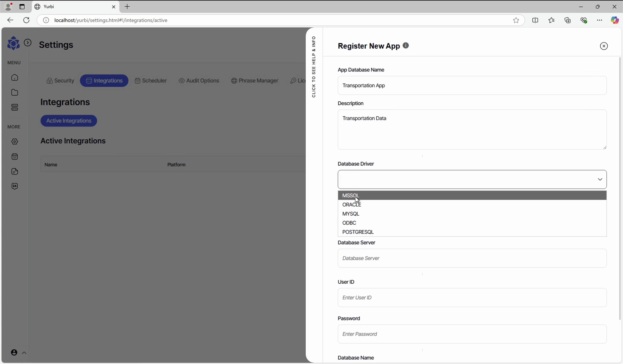Viewport: 623px width, 364px height.
Task: Click info icon next to Register New App
Action: pos(406,45)
